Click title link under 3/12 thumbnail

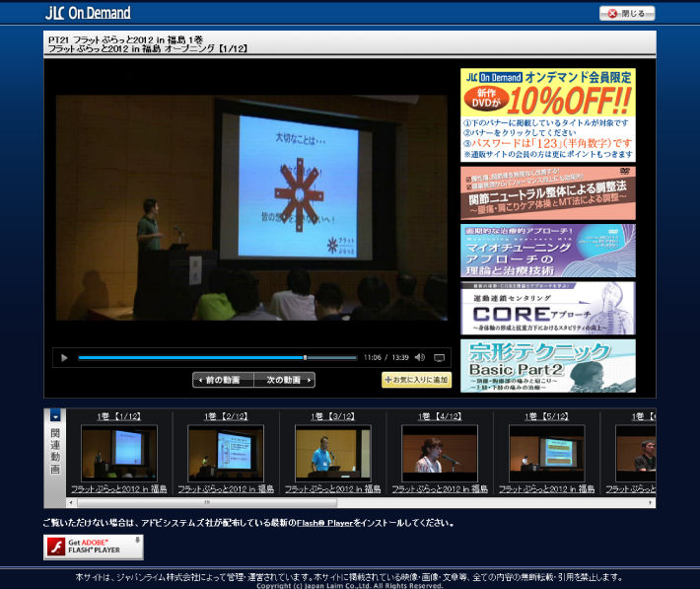pos(332,489)
